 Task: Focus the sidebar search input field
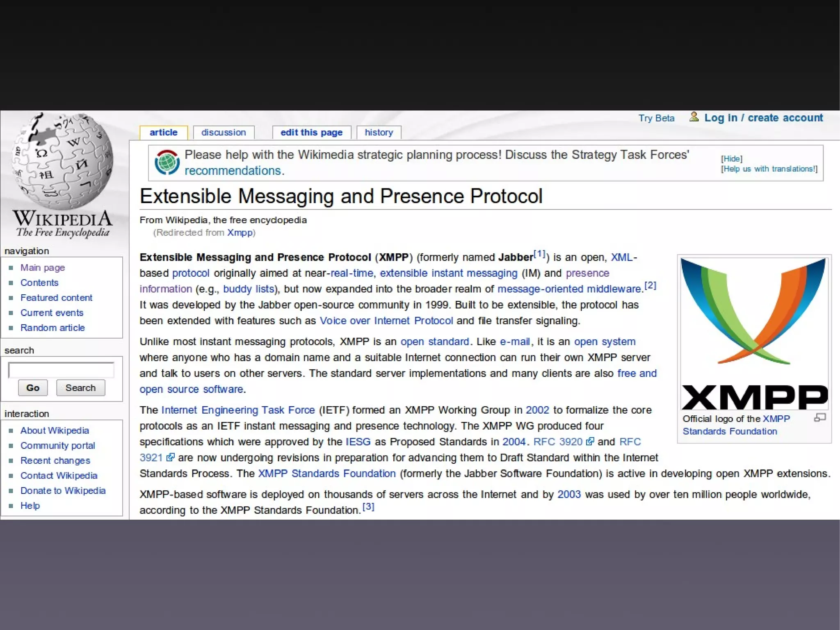pos(61,370)
